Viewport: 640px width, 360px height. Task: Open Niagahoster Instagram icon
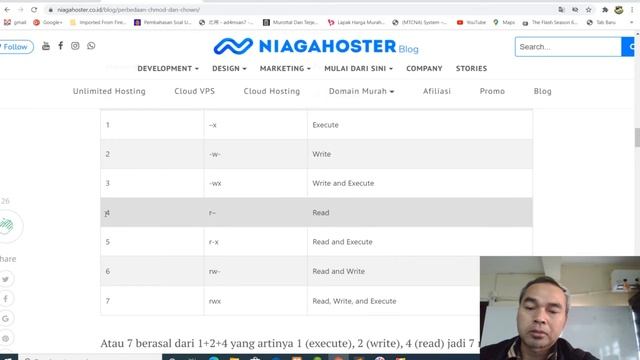point(75,46)
